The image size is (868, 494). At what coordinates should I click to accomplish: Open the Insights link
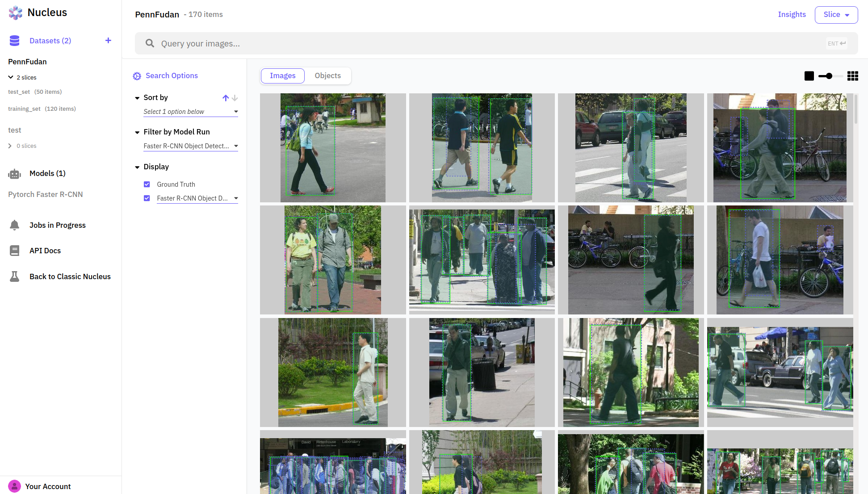(792, 14)
